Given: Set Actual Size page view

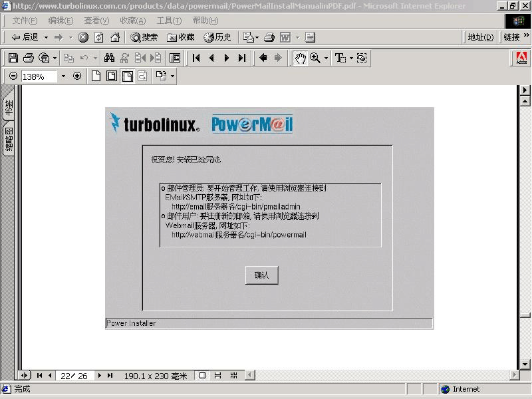Looking at the screenshot, I should click(96, 76).
